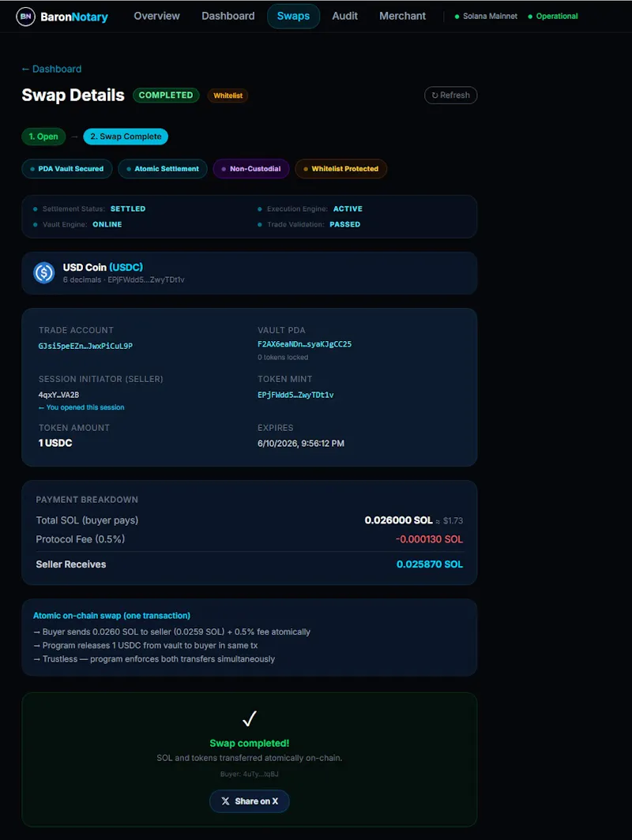Click the 0.025870 SOL seller receives amount
Image resolution: width=632 pixels, height=840 pixels.
click(430, 564)
